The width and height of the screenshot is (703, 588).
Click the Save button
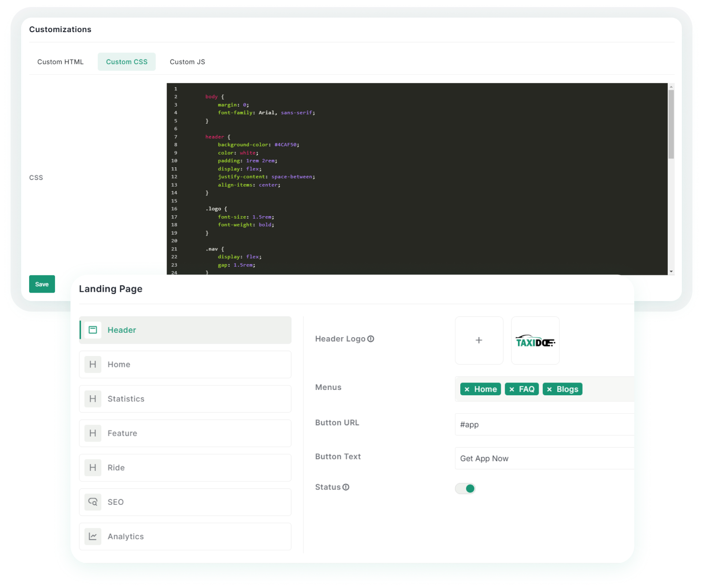click(42, 284)
